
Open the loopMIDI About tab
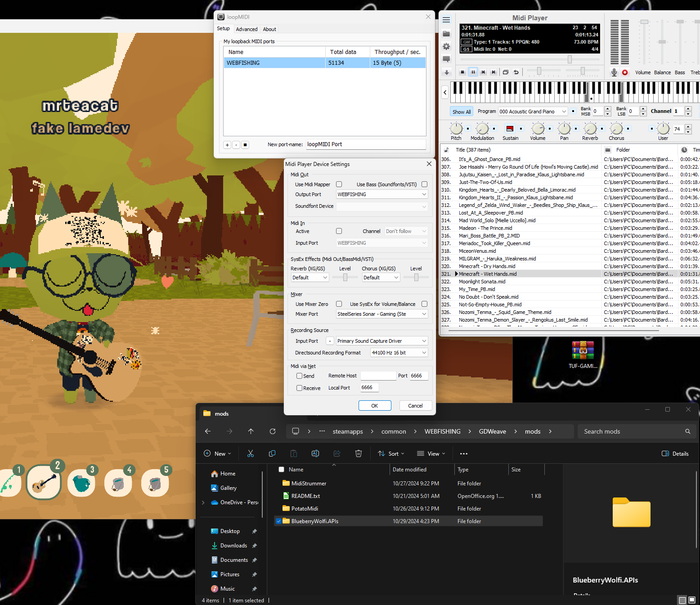[x=269, y=29]
